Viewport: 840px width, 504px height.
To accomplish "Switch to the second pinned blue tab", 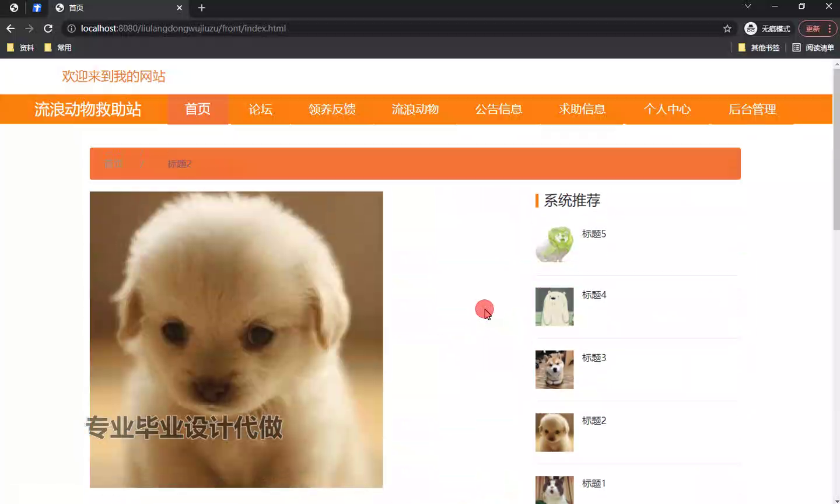I will [37, 8].
